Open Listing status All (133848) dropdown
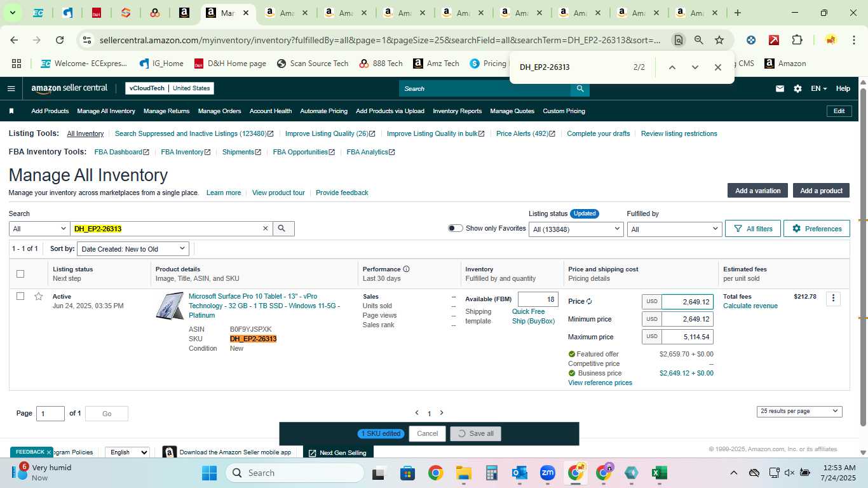The width and height of the screenshot is (868, 488). click(x=576, y=229)
